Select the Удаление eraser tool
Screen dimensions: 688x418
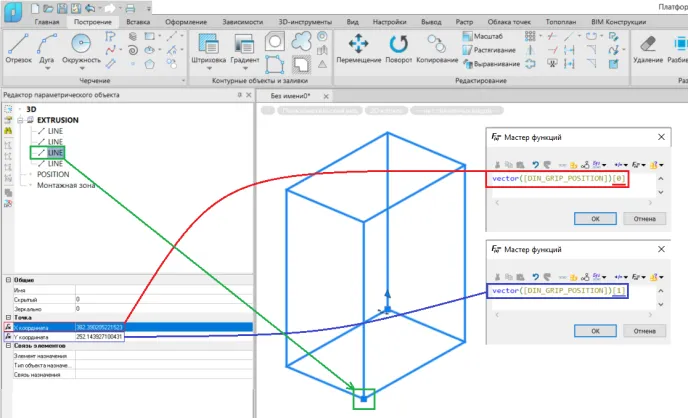(648, 46)
